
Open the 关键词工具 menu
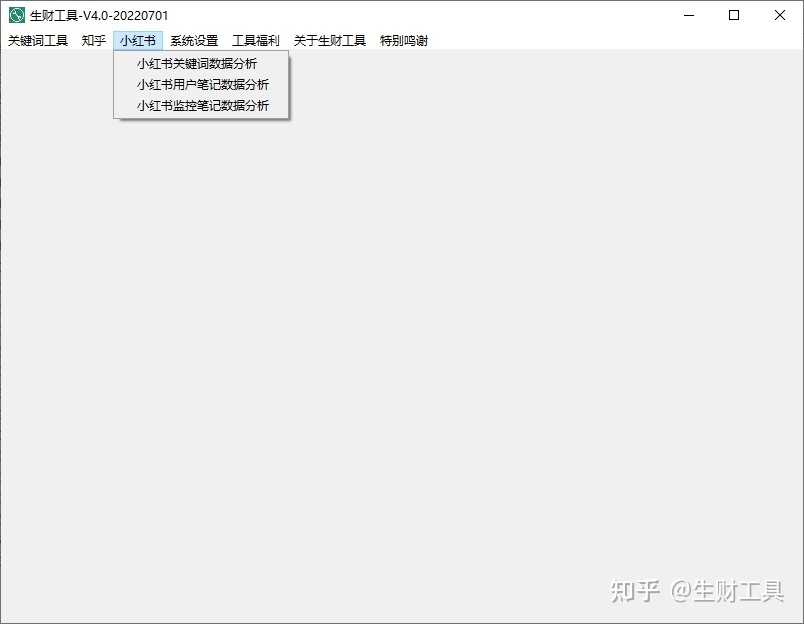[x=37, y=41]
